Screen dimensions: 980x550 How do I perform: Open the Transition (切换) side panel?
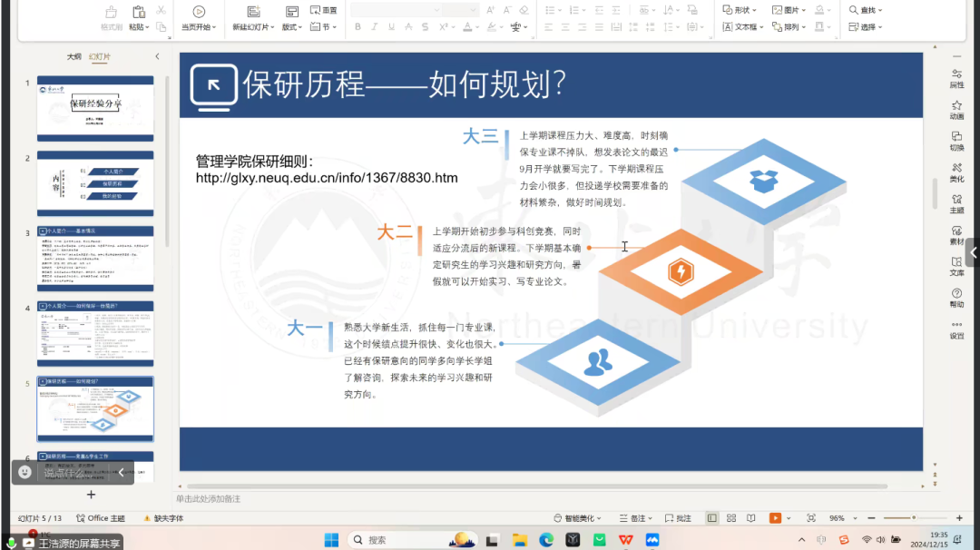pos(956,142)
